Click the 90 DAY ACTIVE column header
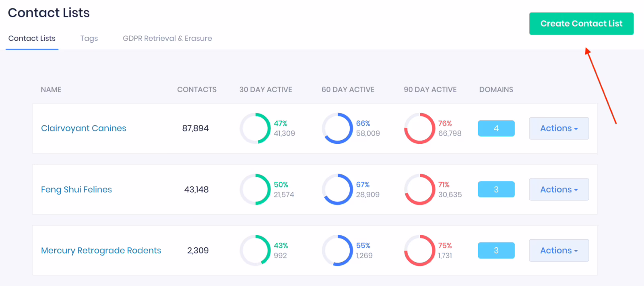 430,89
